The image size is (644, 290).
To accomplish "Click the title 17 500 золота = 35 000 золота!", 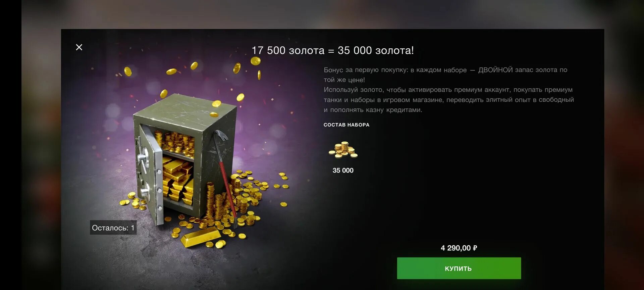I will click(x=333, y=50).
